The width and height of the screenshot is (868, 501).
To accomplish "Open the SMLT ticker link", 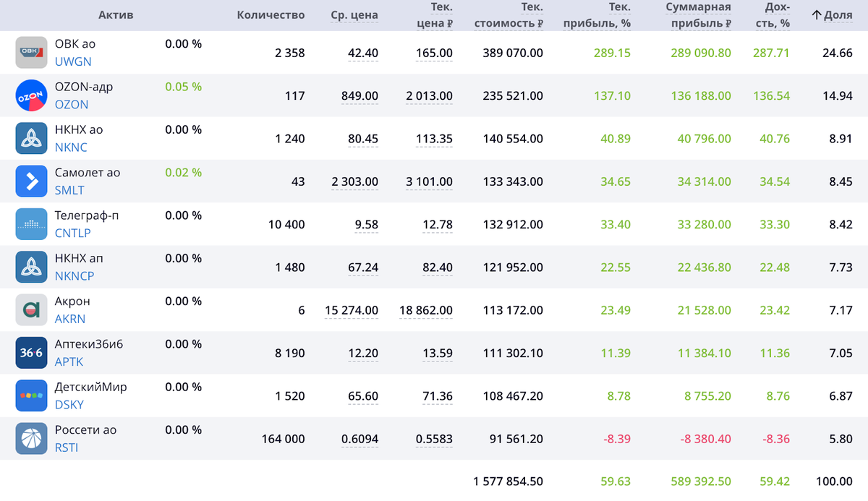I will 69,190.
